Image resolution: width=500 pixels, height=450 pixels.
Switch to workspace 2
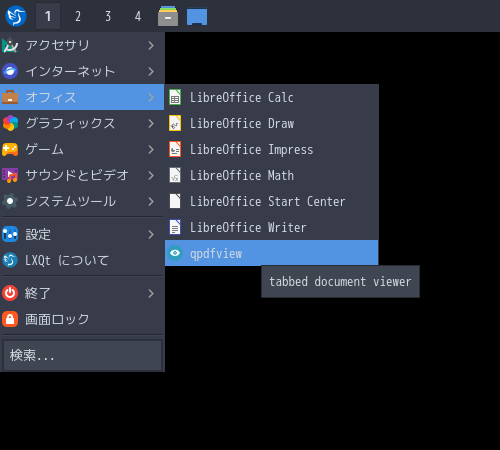click(78, 16)
